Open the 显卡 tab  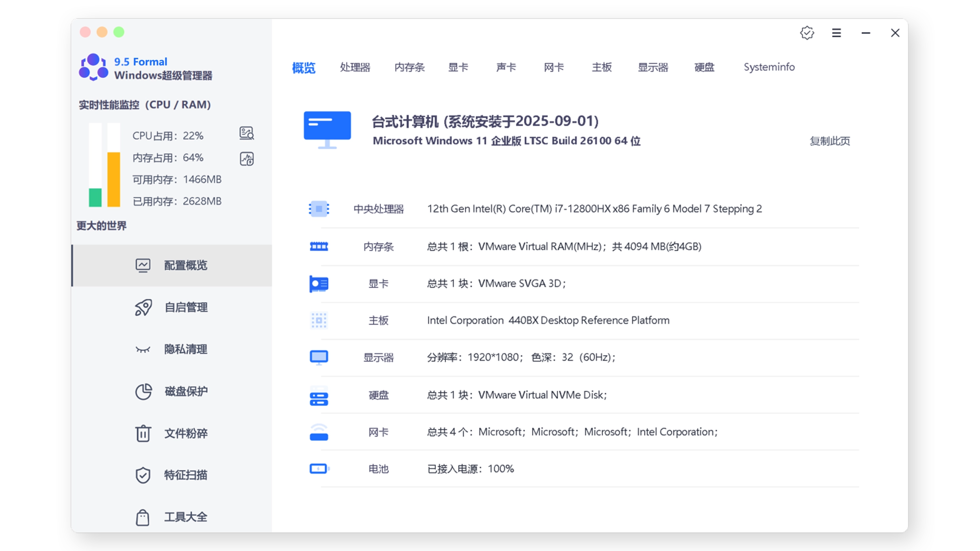click(x=458, y=67)
